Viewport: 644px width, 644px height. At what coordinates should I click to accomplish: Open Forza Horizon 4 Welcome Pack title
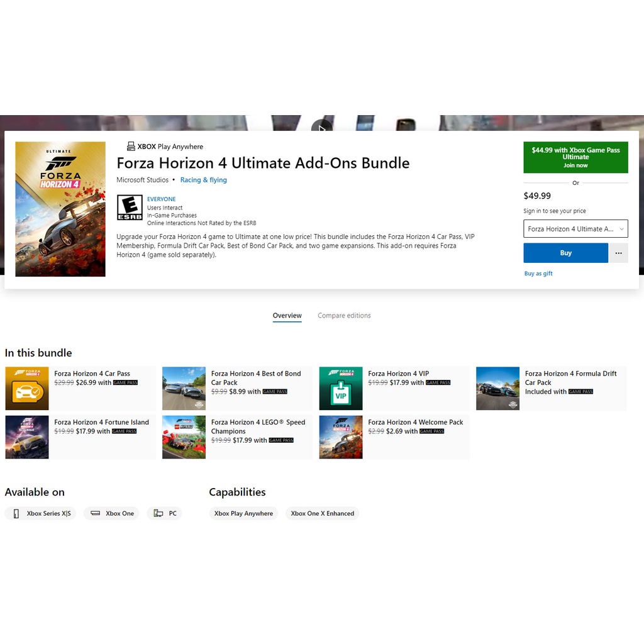tap(415, 422)
